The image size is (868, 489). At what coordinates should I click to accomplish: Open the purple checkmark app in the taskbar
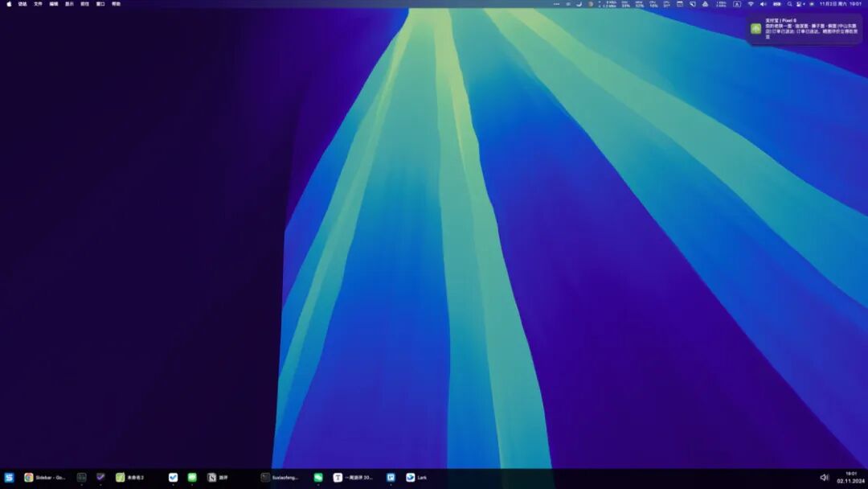[x=100, y=477]
